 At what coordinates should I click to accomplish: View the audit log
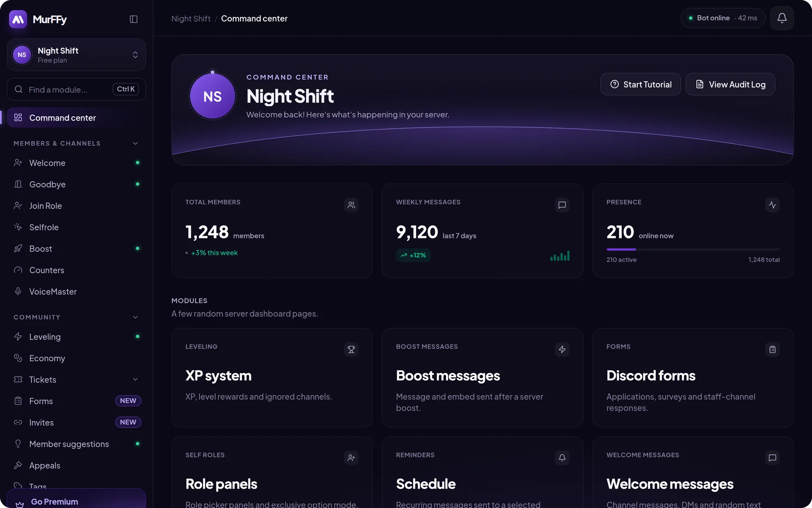tap(730, 84)
